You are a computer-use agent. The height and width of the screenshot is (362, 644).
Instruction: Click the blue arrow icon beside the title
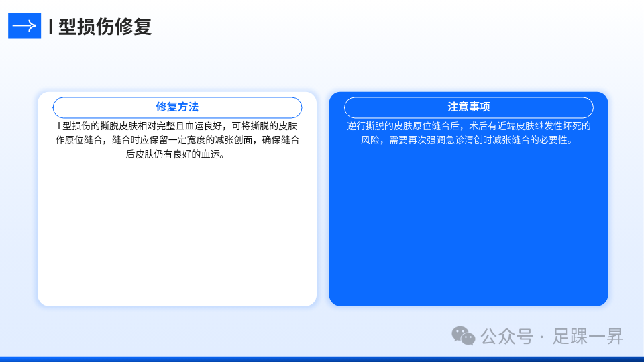click(25, 26)
